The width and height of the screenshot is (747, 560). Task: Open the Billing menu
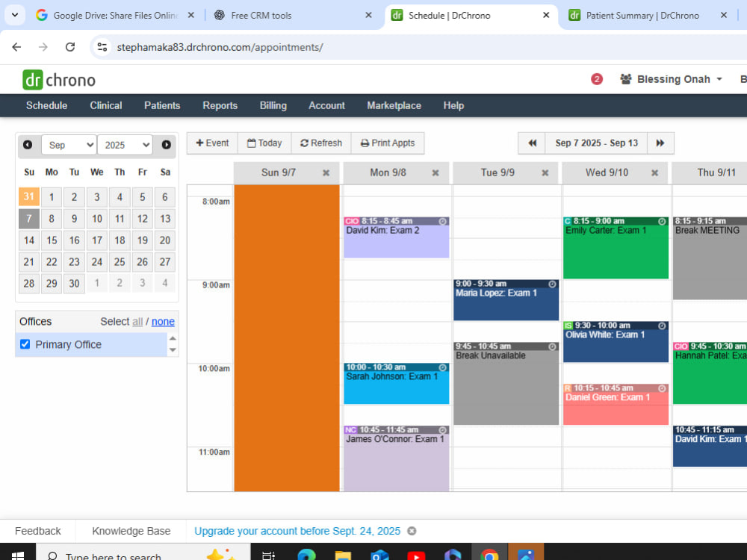click(x=273, y=105)
